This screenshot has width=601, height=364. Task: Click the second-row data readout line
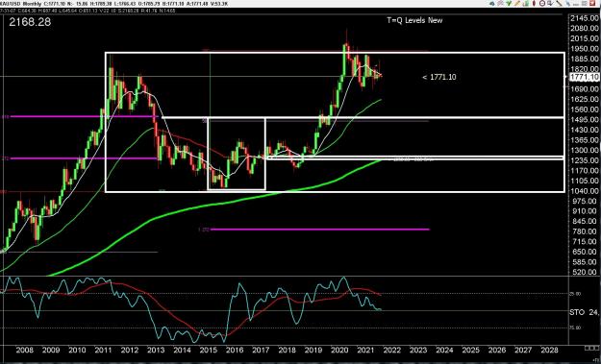pos(88,11)
